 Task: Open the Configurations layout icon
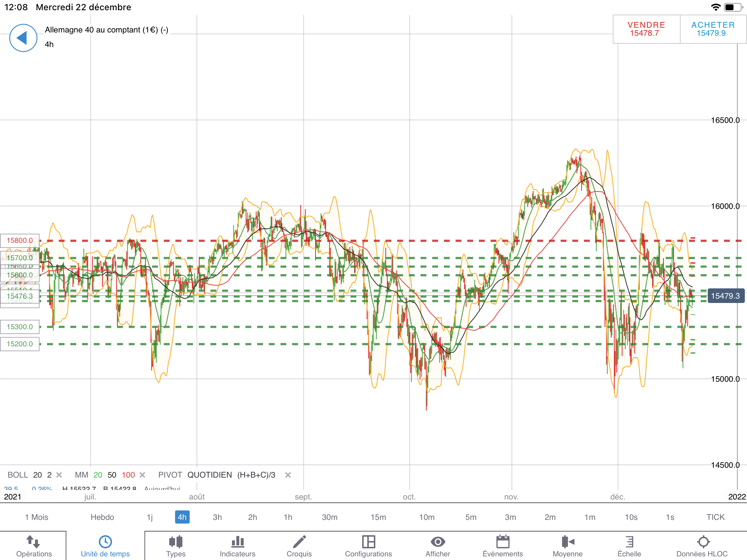368,542
